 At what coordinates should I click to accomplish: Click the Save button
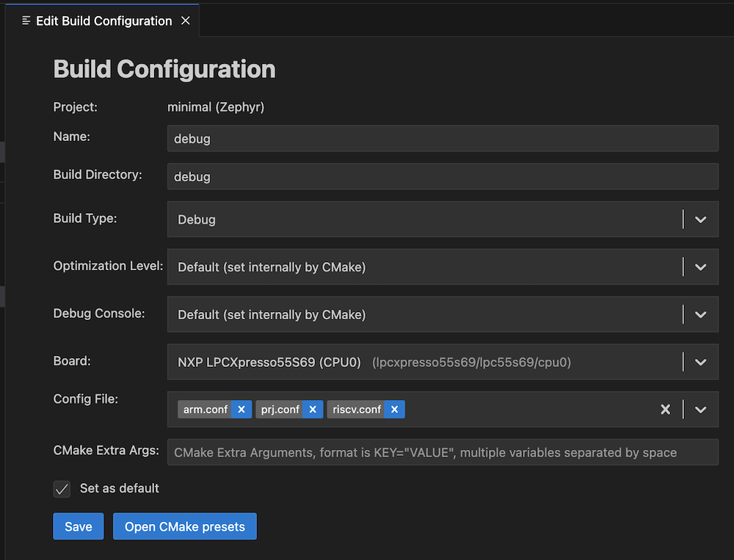(x=78, y=526)
